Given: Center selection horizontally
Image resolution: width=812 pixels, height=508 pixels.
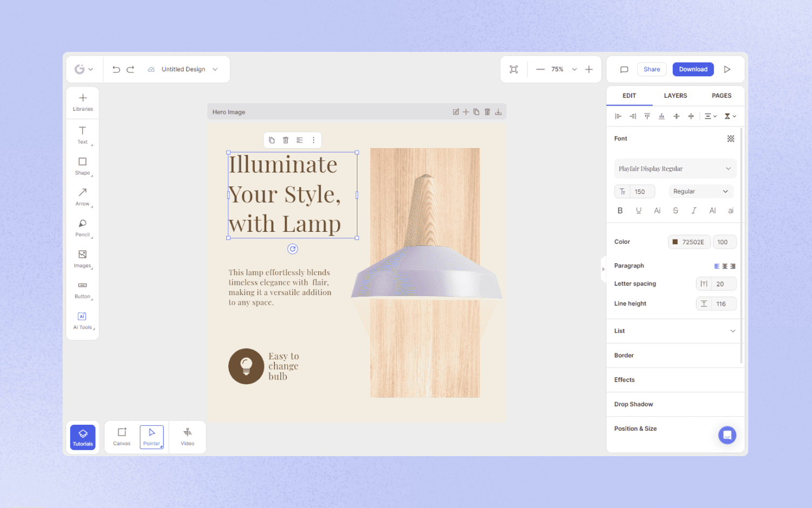Looking at the screenshot, I should (x=691, y=116).
